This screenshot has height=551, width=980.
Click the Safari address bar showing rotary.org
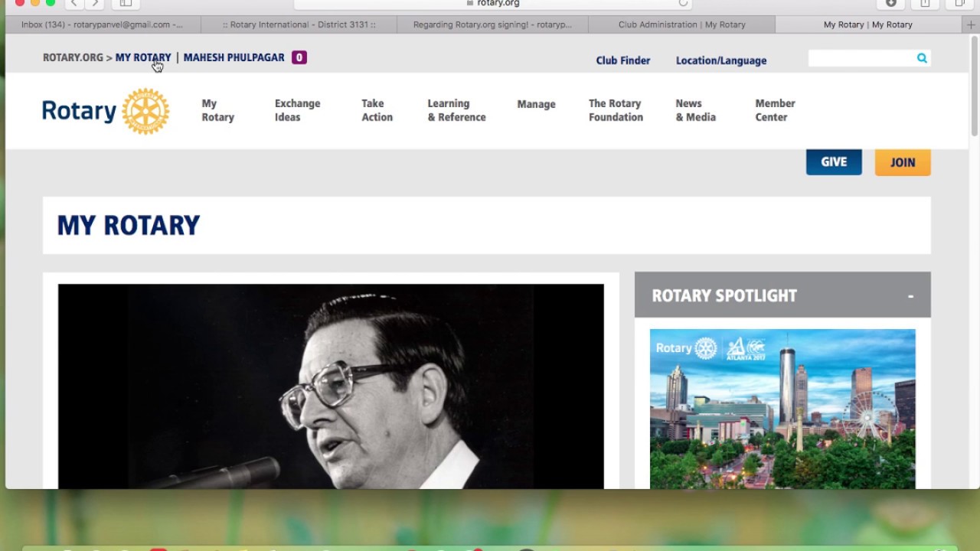494,4
